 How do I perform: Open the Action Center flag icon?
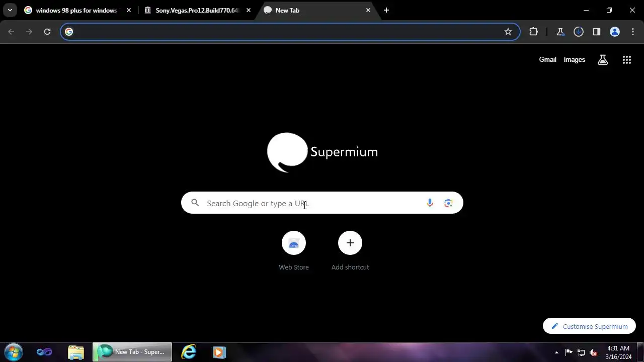pos(569,352)
